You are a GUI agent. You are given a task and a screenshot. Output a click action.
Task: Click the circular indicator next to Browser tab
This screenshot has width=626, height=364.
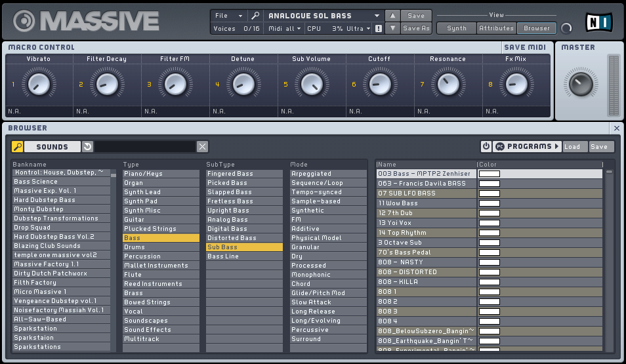566,28
